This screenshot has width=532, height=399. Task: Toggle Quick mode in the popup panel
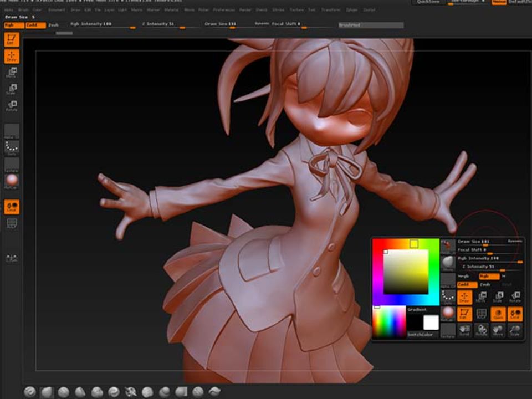click(x=498, y=314)
